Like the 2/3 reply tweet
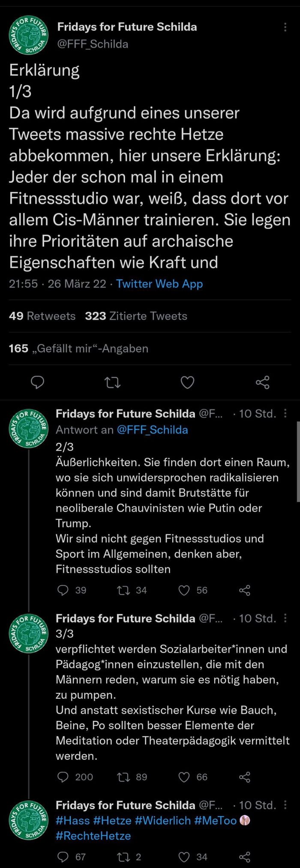Image resolution: width=300 pixels, height=868 pixels. click(x=184, y=591)
